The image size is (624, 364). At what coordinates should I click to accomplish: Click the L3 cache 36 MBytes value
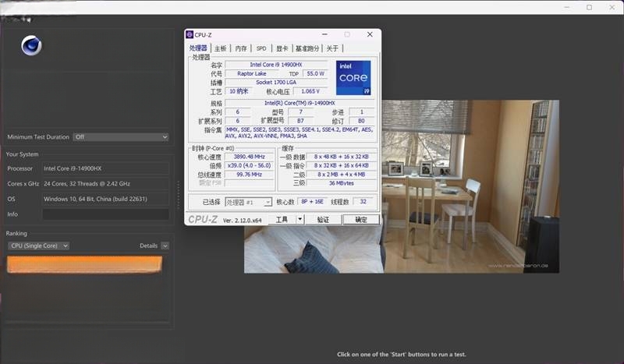[342, 183]
